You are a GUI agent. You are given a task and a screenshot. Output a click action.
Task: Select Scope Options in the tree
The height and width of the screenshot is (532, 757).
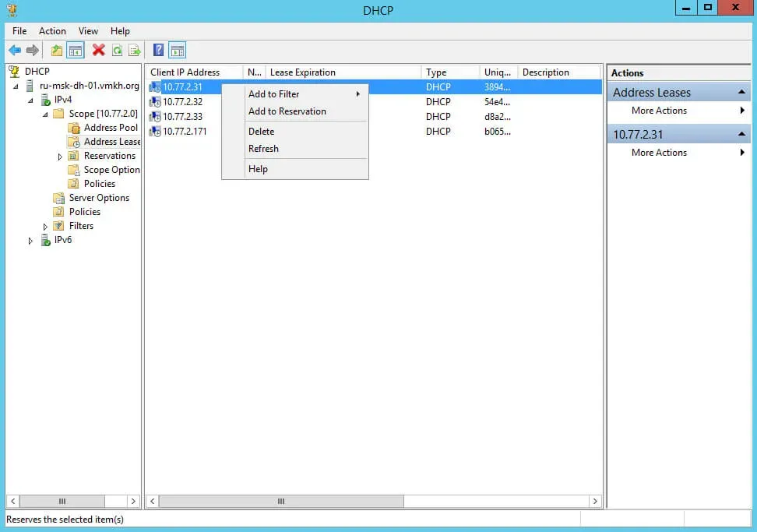click(111, 170)
